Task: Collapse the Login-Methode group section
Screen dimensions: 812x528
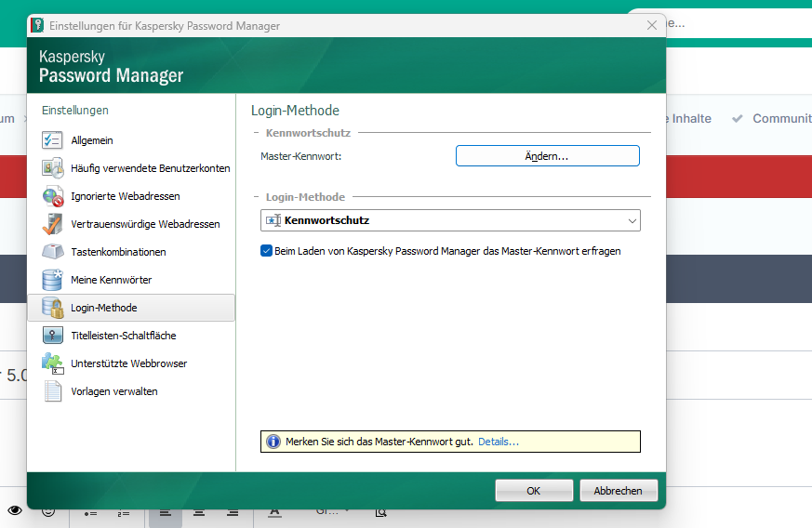Action: pos(256,197)
